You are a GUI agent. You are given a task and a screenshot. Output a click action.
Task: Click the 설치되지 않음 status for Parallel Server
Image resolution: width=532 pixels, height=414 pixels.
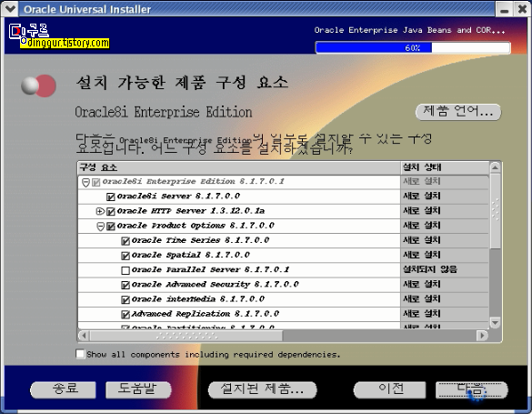[430, 269]
